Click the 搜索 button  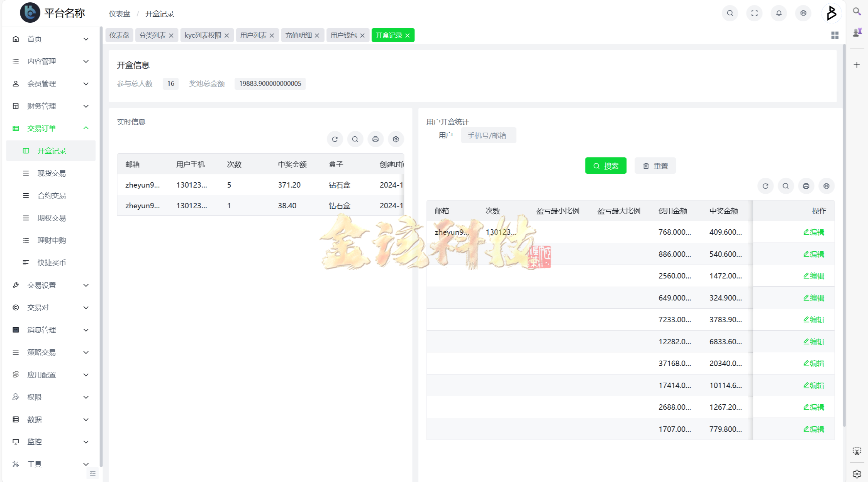point(606,166)
